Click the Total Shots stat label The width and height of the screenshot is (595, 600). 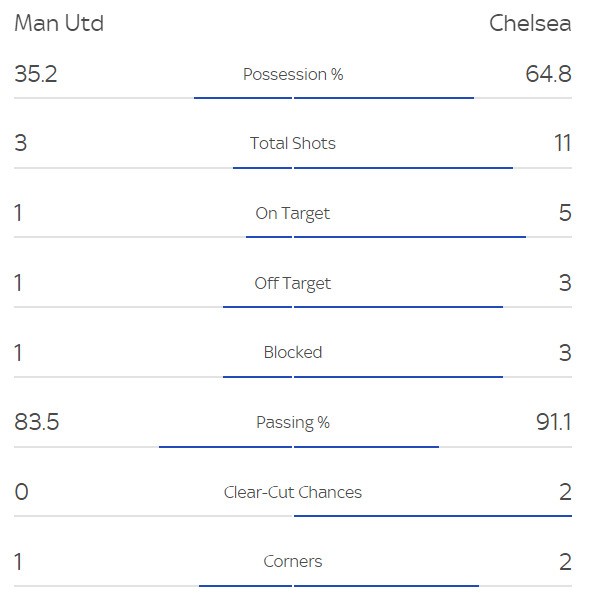[293, 143]
